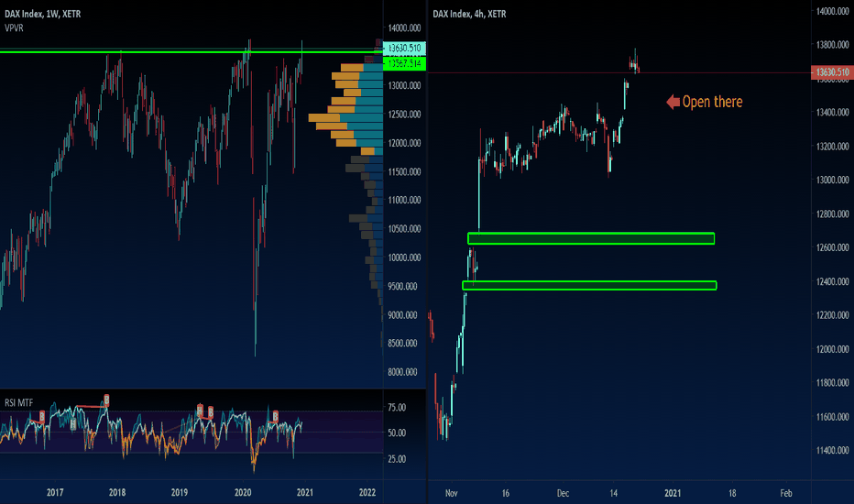Click 2019 on the weekly time axis
The image size is (854, 504).
click(x=180, y=493)
